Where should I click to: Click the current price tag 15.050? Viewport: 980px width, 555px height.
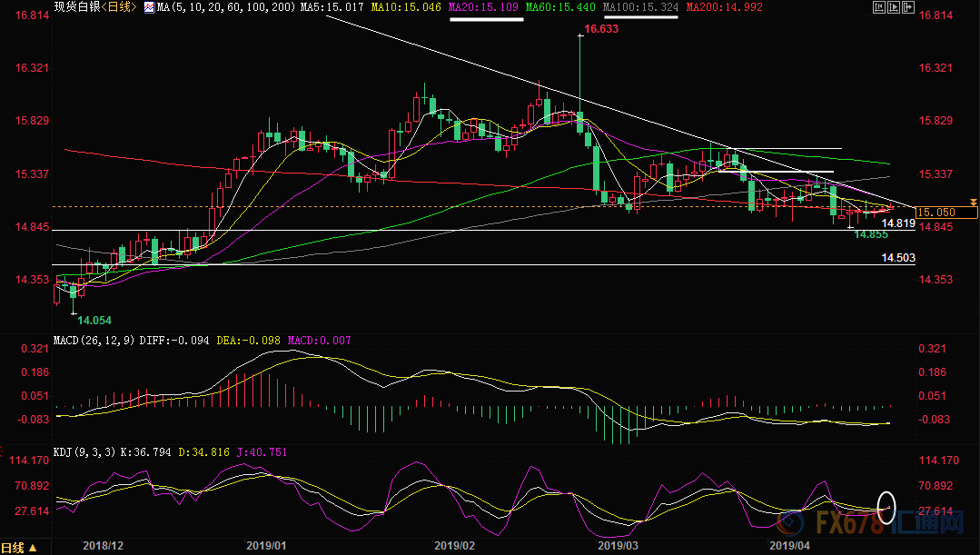(946, 212)
